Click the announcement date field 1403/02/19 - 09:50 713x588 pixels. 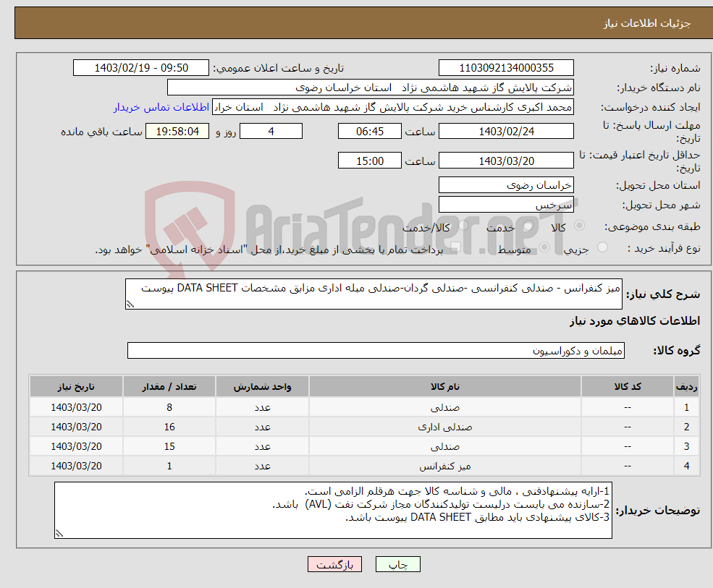pyautogui.click(x=141, y=68)
